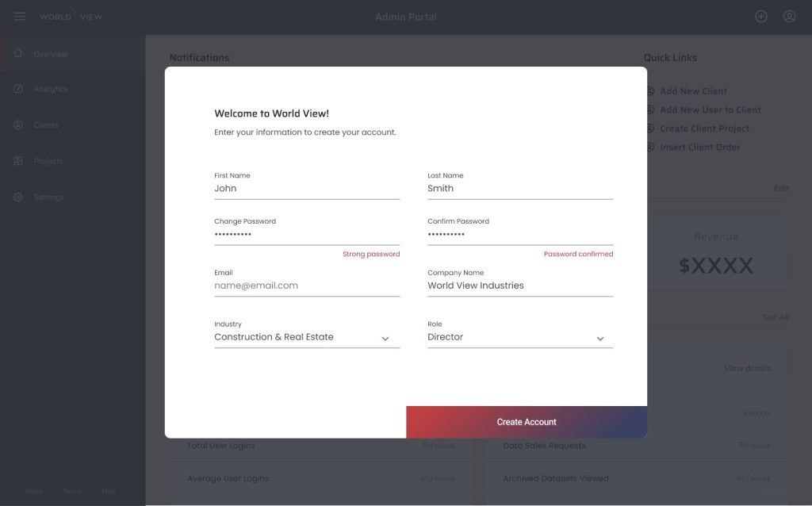This screenshot has height=506, width=812.
Task: Open the View details link
Action: (x=747, y=368)
